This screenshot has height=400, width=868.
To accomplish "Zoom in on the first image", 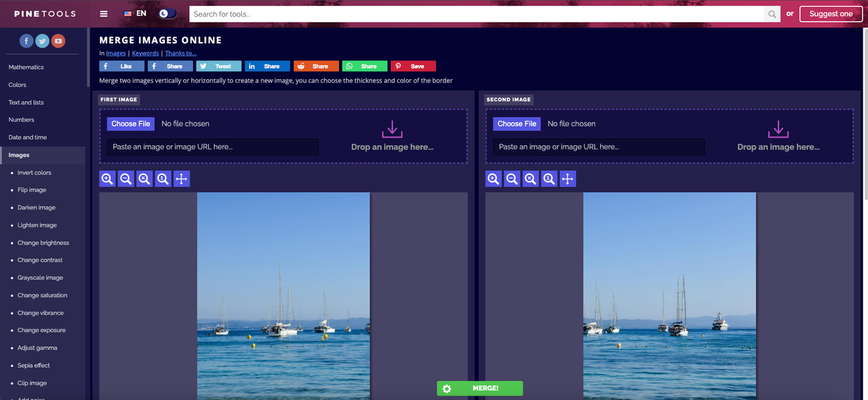I will tap(107, 179).
